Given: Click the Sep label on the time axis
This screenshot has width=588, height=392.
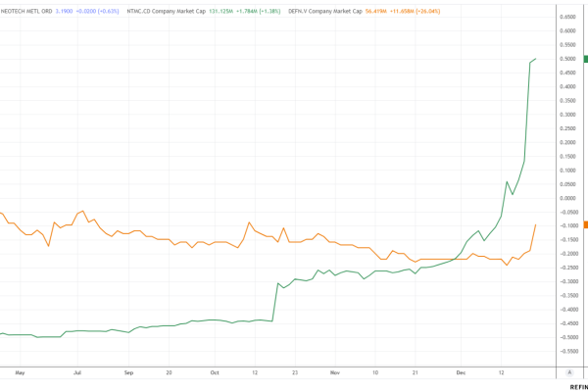Looking at the screenshot, I should point(128,372).
